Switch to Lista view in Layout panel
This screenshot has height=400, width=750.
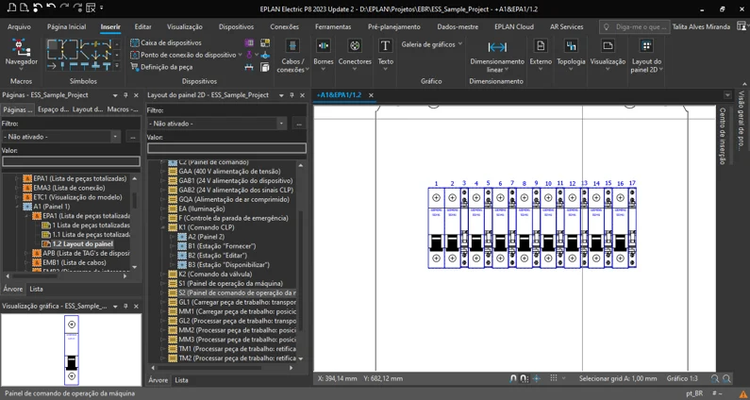[x=181, y=380]
